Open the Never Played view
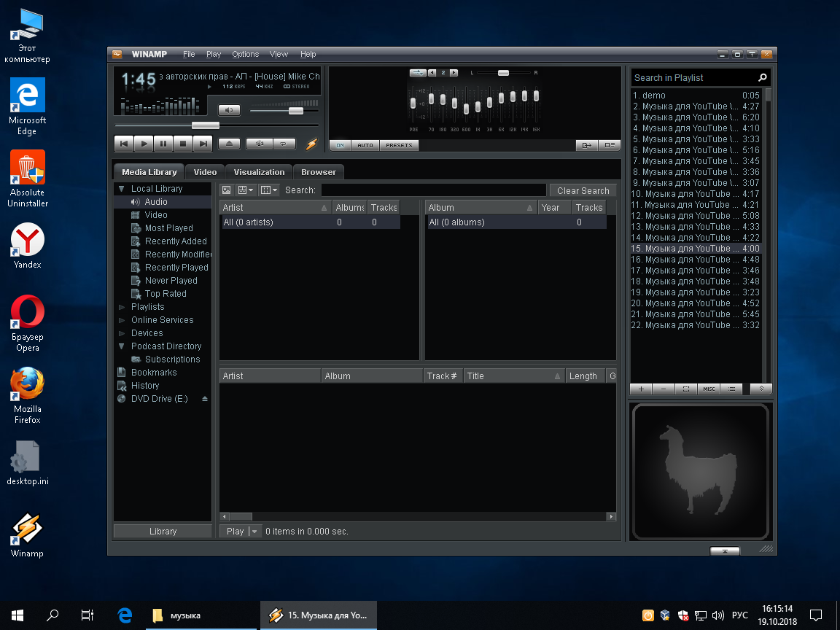Screen dimensions: 840x630 [171, 281]
